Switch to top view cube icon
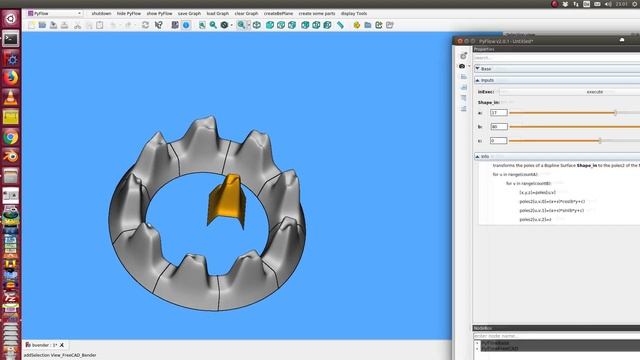640x360 pixels. 281,25
